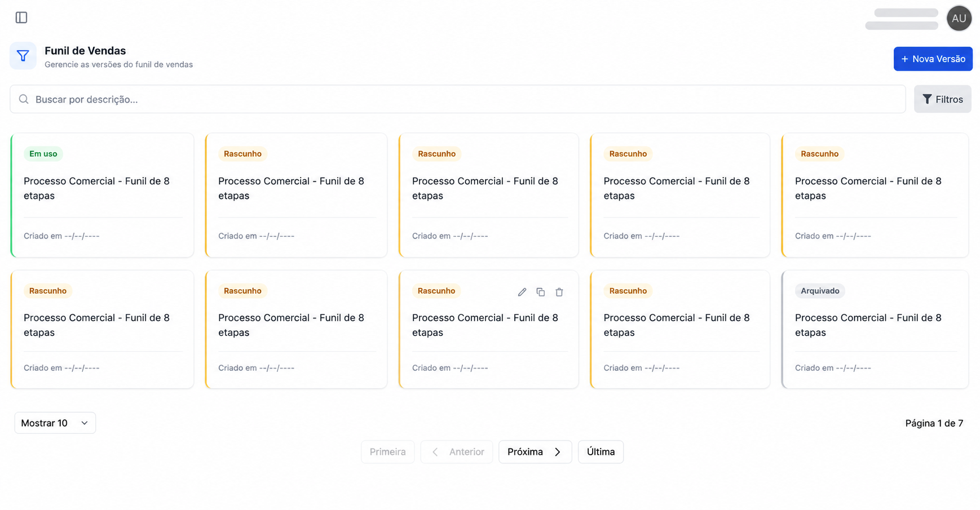
Task: Toggle the sidebar panel icon
Action: 21,17
